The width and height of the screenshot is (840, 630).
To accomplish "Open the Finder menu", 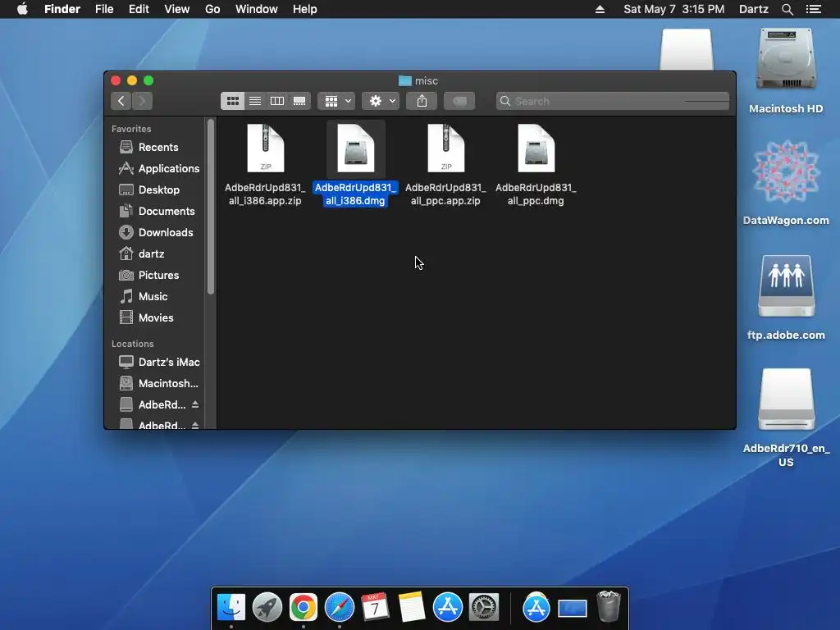I will [62, 9].
